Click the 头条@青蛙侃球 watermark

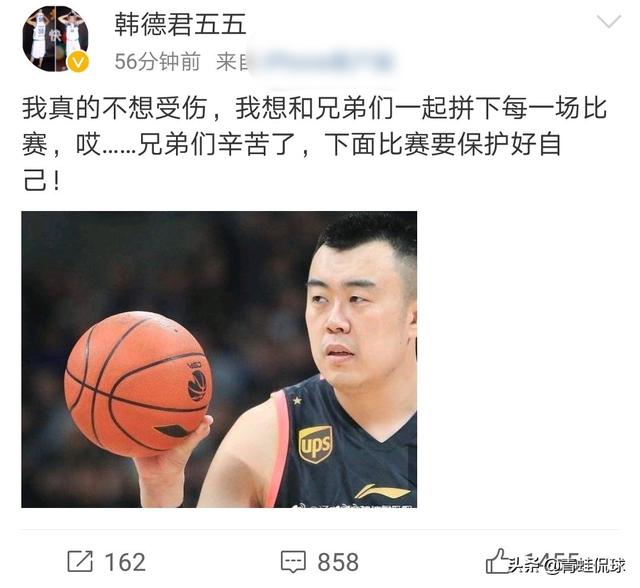(x=567, y=566)
